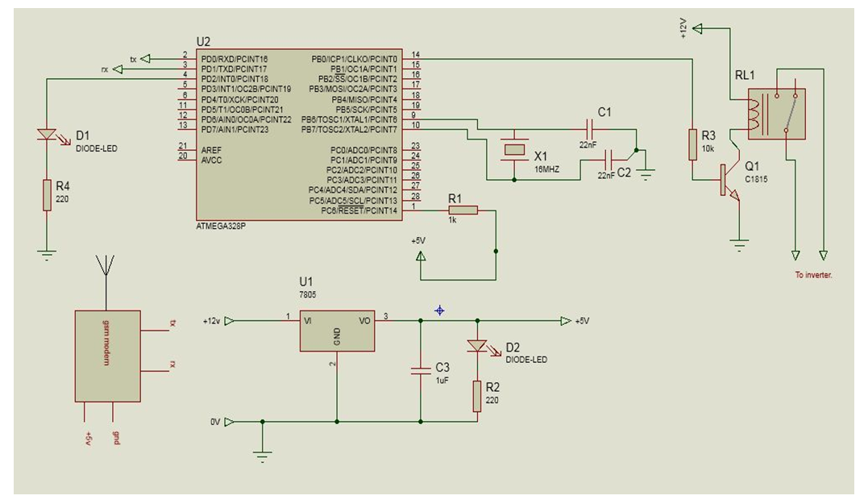Click the gsm modem block

[x=106, y=356]
